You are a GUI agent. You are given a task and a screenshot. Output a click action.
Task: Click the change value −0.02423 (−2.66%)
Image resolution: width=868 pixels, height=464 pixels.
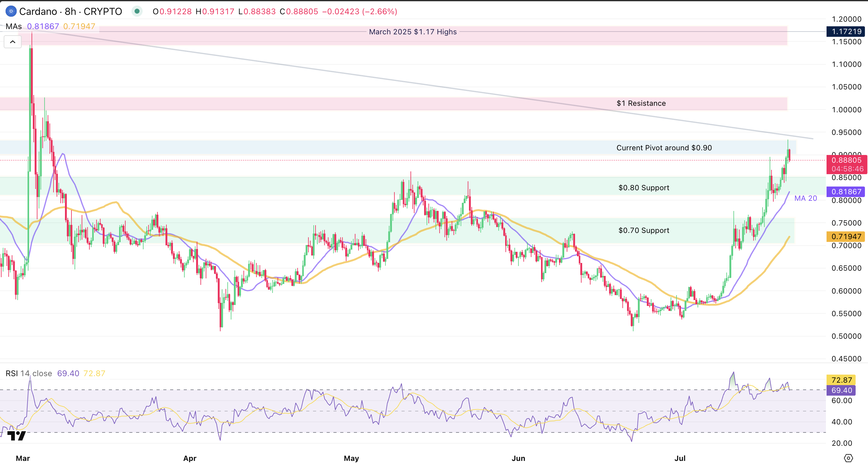pos(359,11)
